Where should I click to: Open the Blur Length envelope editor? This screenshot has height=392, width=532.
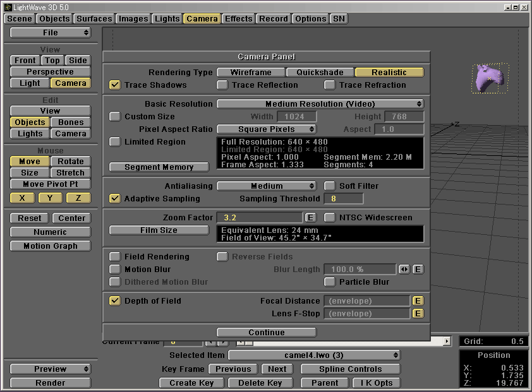click(418, 269)
